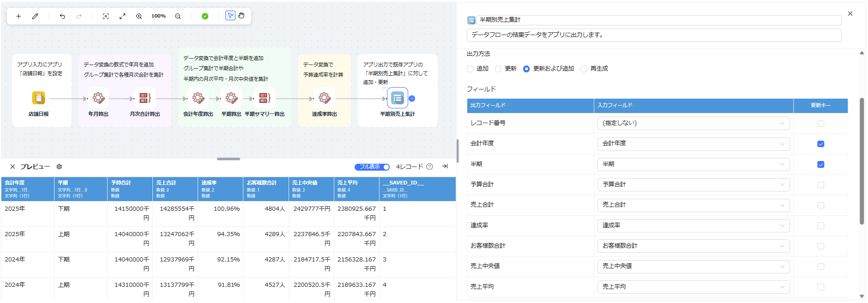This screenshot has height=303, width=868.
Task: Open input field dropdown for お客様数合計
Action: point(693,246)
